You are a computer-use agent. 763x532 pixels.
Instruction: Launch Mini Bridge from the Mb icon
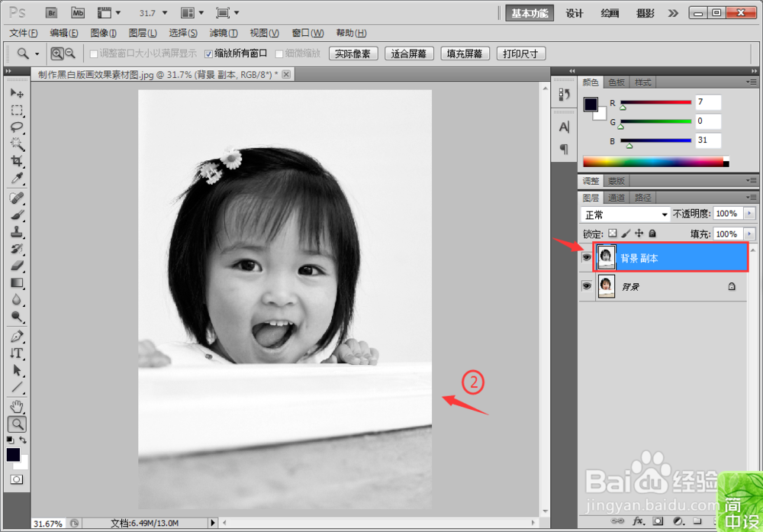click(78, 13)
